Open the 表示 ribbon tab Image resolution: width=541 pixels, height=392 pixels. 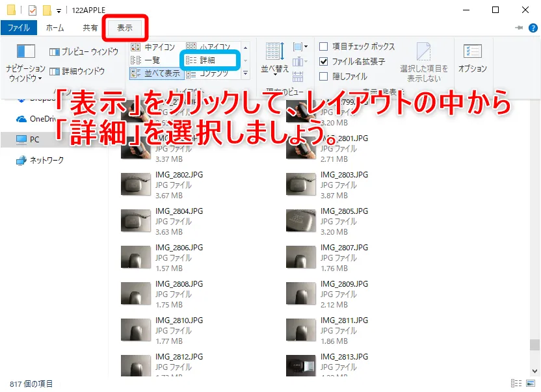coord(125,27)
